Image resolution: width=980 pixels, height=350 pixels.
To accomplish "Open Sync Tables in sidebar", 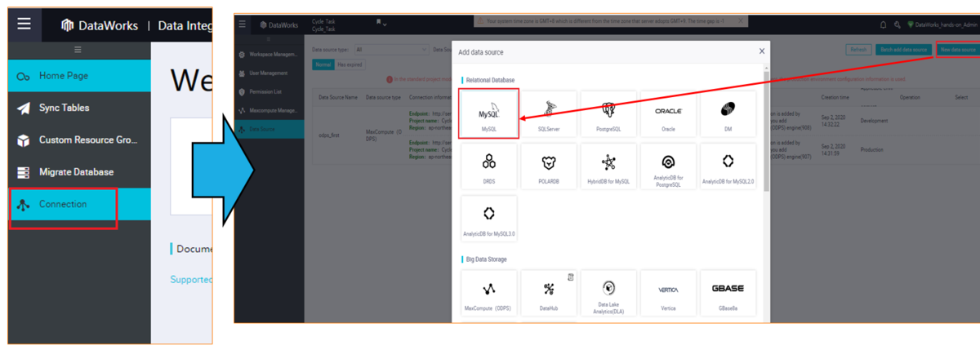I will point(79,108).
